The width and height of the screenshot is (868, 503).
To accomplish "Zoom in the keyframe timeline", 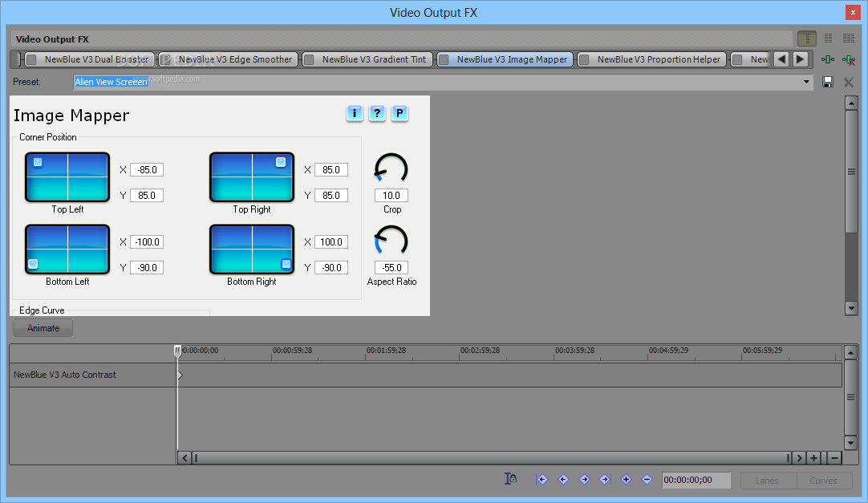I will (x=813, y=457).
